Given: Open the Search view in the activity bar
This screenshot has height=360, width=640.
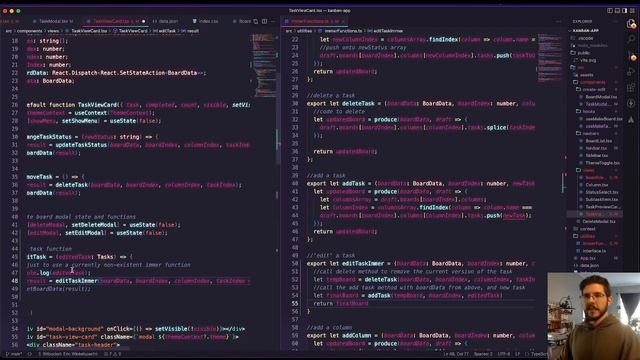Looking at the screenshot, I should coord(631,39).
